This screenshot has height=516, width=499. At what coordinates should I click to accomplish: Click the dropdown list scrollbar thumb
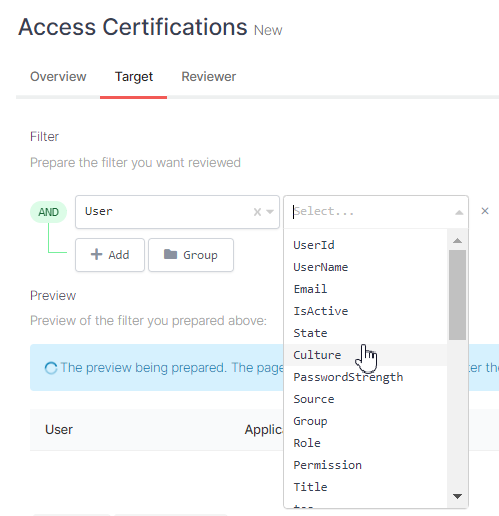point(457,295)
